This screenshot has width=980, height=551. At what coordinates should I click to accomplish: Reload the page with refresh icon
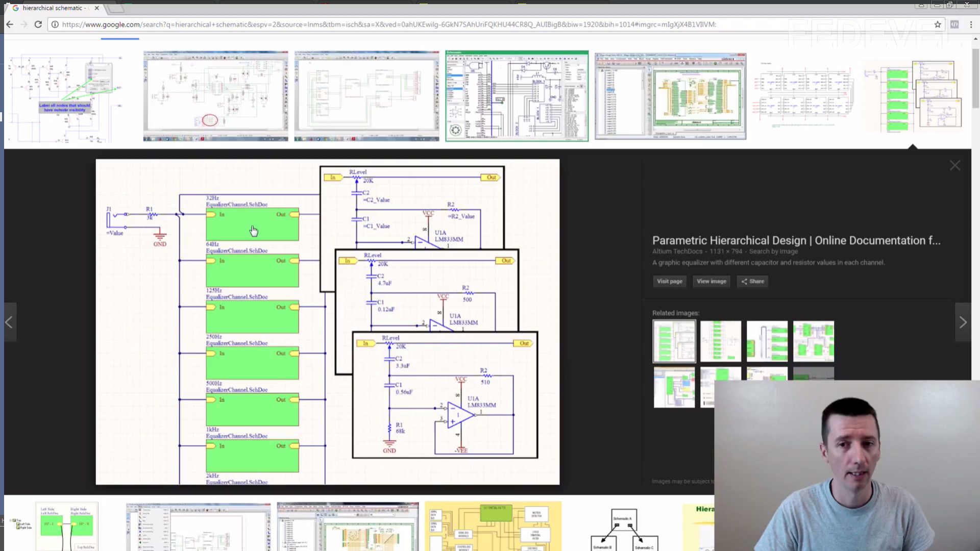pyautogui.click(x=38, y=24)
